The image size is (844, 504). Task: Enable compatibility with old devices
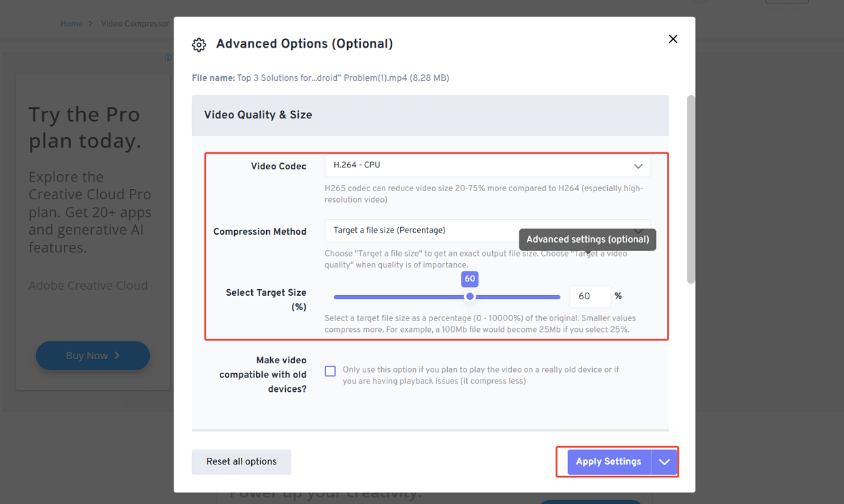330,371
